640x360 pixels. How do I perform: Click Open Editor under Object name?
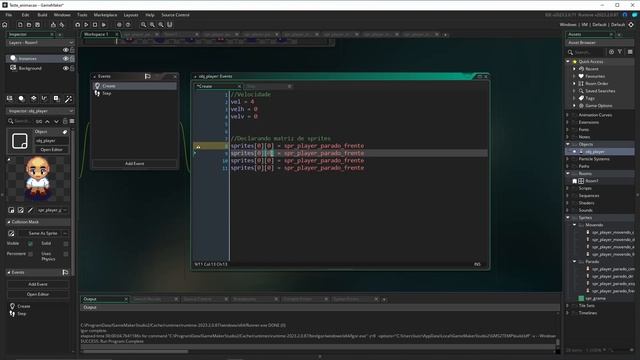click(x=52, y=149)
